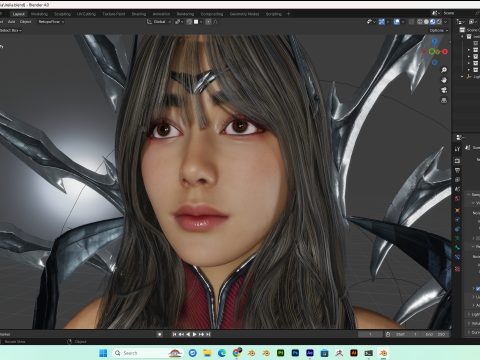Open Photoshop from the taskbar
This screenshot has width=480, height=360.
[295, 353]
